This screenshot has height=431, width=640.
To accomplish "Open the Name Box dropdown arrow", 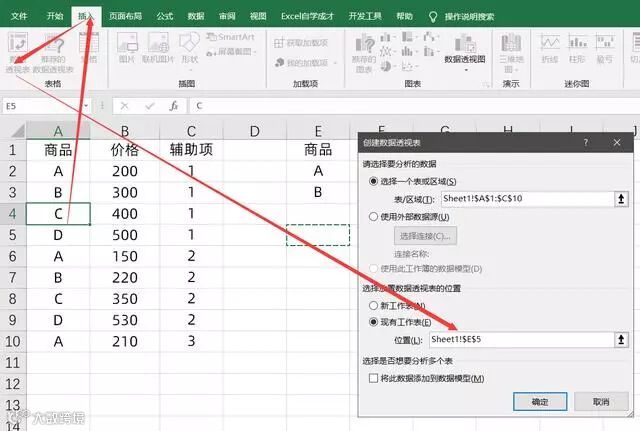I will pos(86,106).
